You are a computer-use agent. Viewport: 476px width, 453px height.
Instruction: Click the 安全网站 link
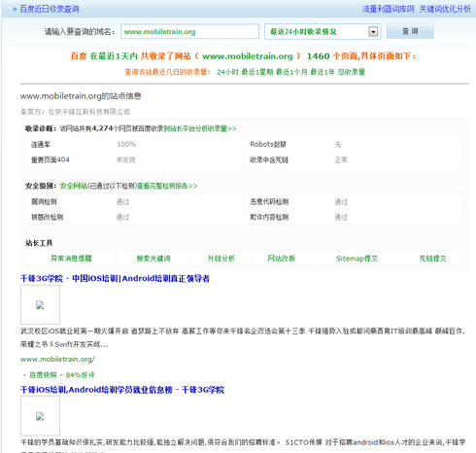click(74, 186)
